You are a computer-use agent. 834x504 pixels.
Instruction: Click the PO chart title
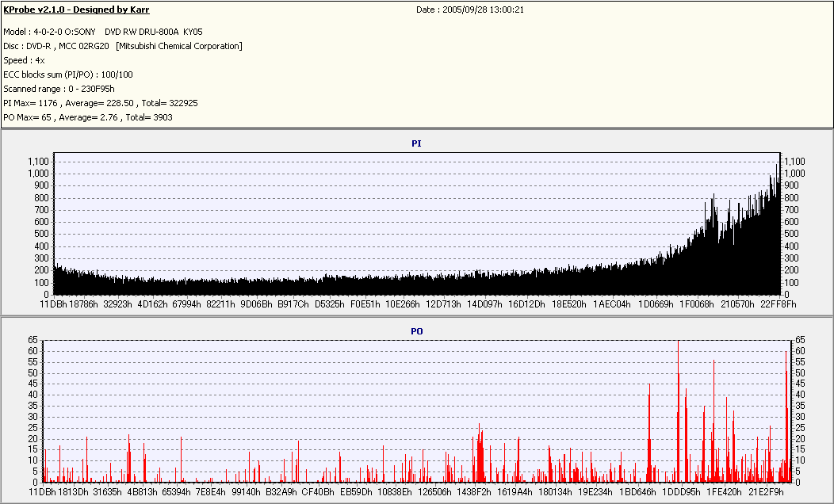click(x=416, y=331)
